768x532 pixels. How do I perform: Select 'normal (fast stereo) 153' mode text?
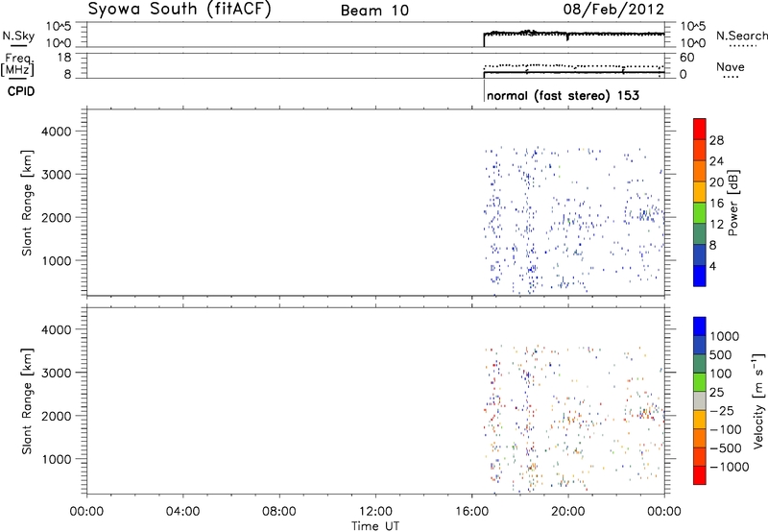tap(564, 95)
